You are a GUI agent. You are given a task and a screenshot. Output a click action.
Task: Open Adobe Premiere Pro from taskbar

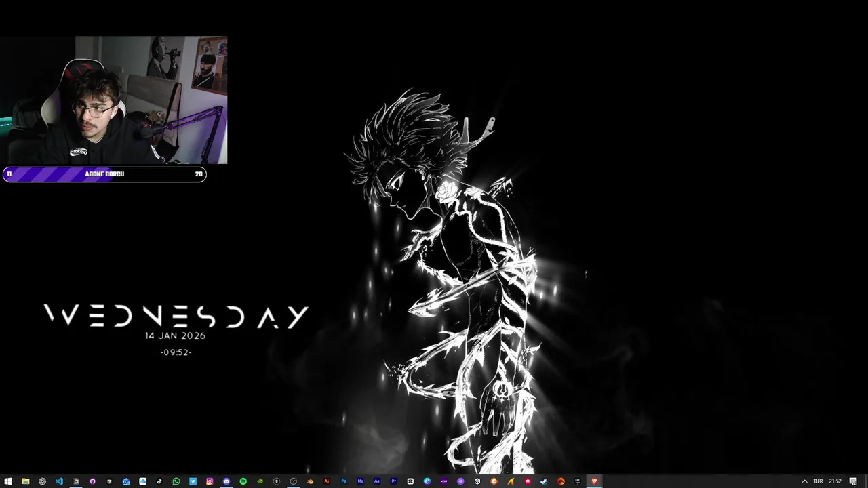[x=393, y=481]
